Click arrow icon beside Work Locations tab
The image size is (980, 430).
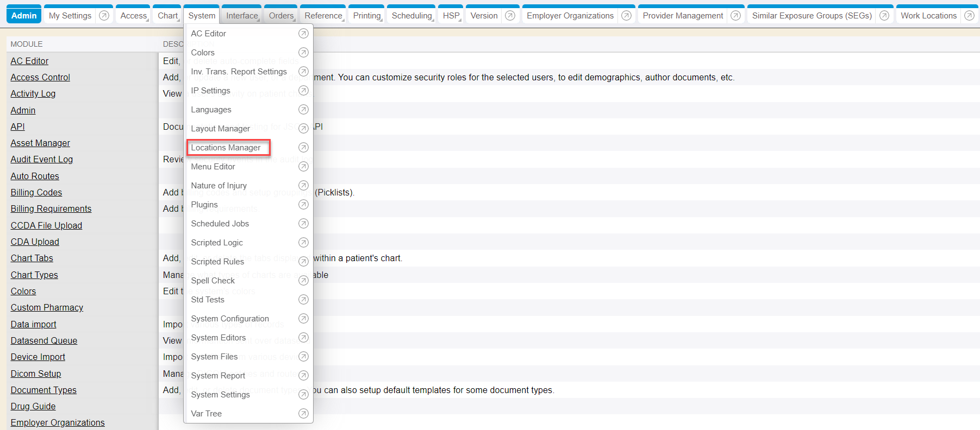coord(969,16)
